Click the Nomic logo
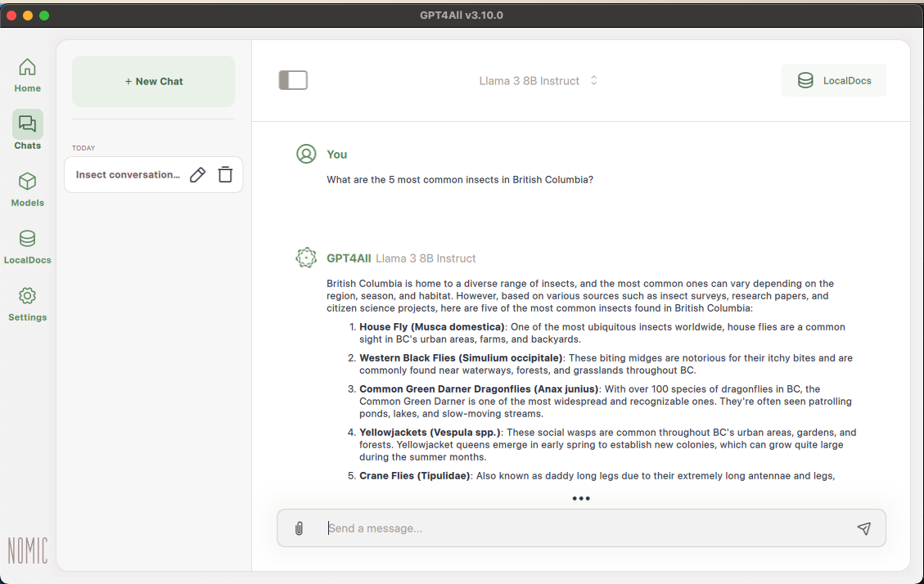This screenshot has height=584, width=924. [28, 550]
